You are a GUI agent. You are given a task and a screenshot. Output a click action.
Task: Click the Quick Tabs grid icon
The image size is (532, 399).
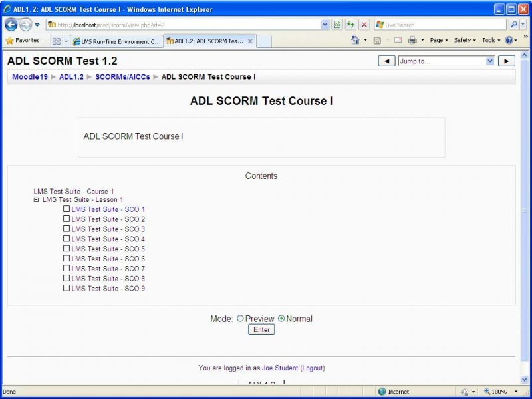click(57, 41)
